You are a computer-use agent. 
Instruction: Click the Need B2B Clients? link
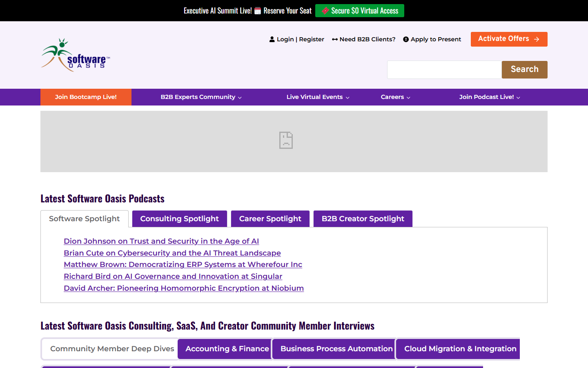pos(367,39)
